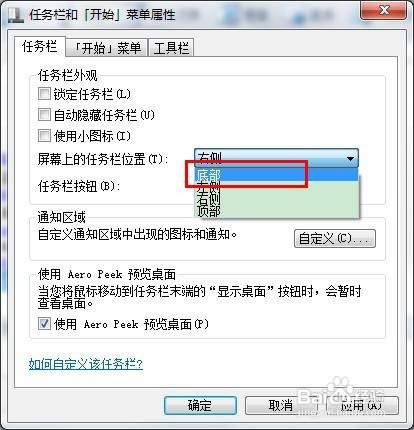Choose 右侧 in the dropdown list
This screenshot has height=430, width=414.
[x=276, y=199]
